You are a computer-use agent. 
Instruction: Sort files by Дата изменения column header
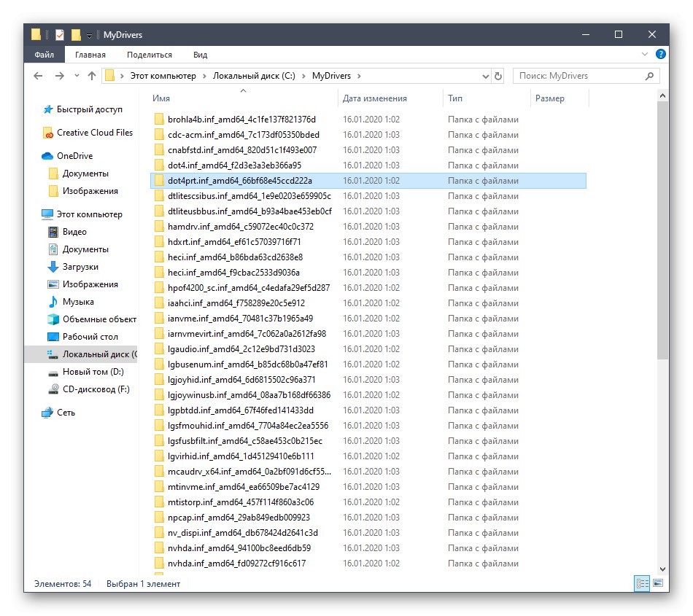374,98
